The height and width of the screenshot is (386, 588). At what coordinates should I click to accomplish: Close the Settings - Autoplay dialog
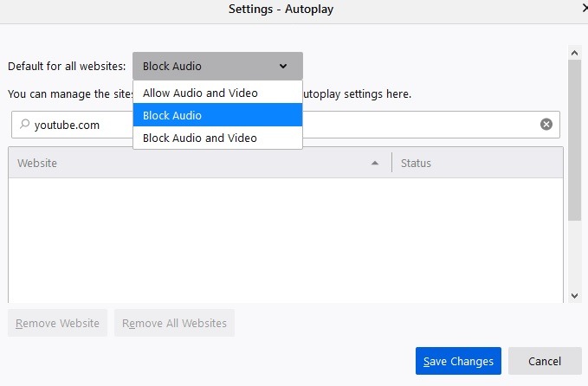[585, 9]
